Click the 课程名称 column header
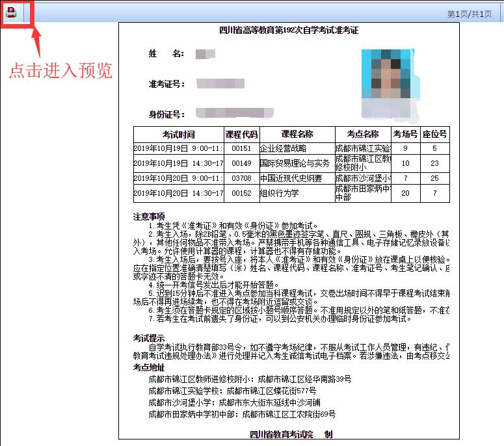This screenshot has height=446, width=504. pyautogui.click(x=297, y=135)
